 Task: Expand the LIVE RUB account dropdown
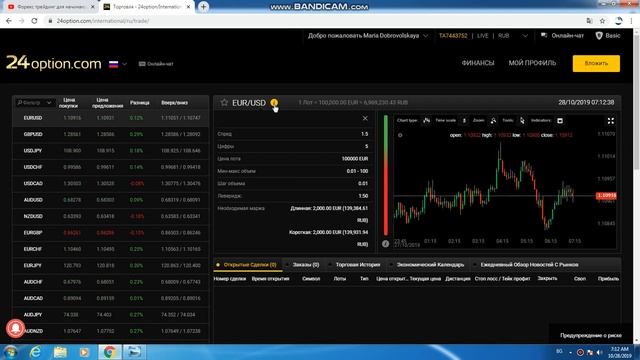click(525, 36)
